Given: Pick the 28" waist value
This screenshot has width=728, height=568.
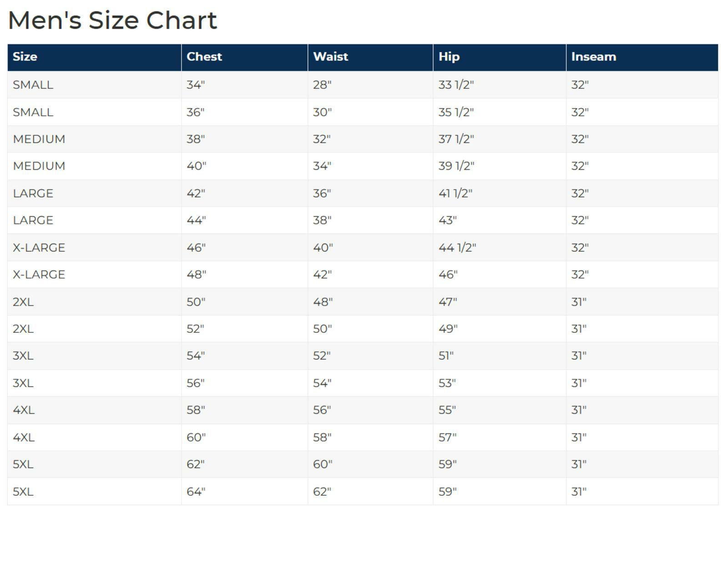Looking at the screenshot, I should coord(322,85).
